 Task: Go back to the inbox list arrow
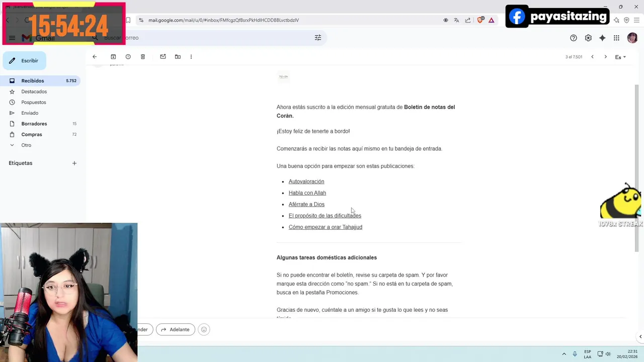coord(95,57)
